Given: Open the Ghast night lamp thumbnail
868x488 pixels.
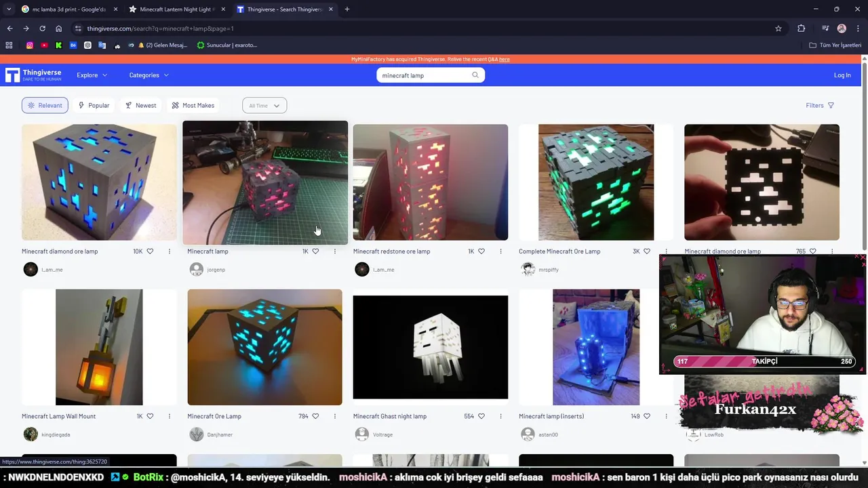Looking at the screenshot, I should coord(431,347).
